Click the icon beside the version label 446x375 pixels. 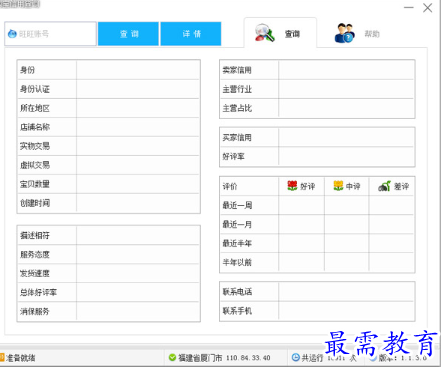pyautogui.click(x=373, y=358)
